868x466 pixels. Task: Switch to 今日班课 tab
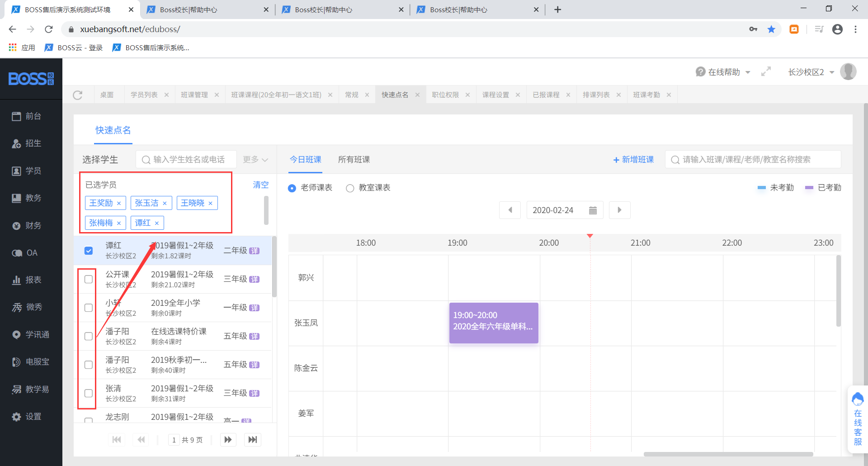pos(305,159)
